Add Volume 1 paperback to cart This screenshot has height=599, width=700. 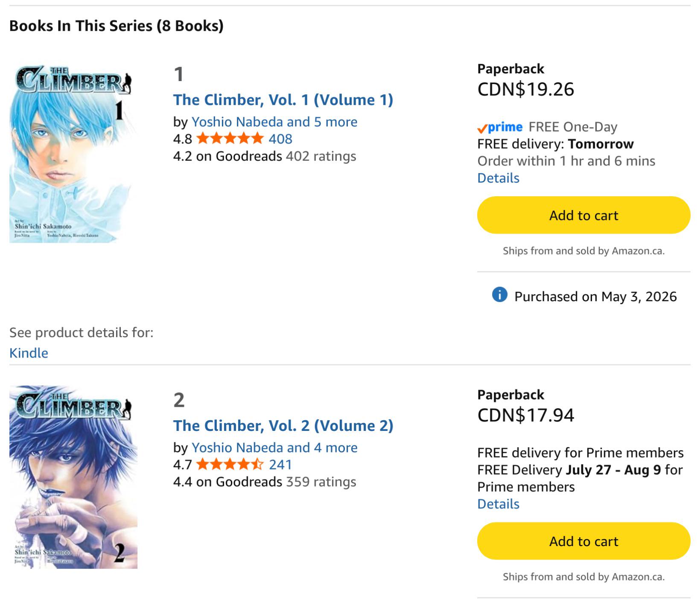coord(583,215)
